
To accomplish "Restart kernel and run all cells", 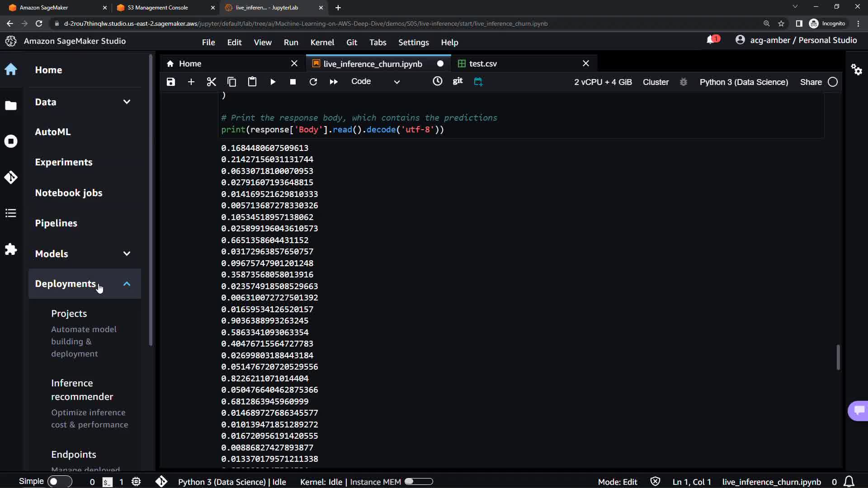I will [334, 82].
